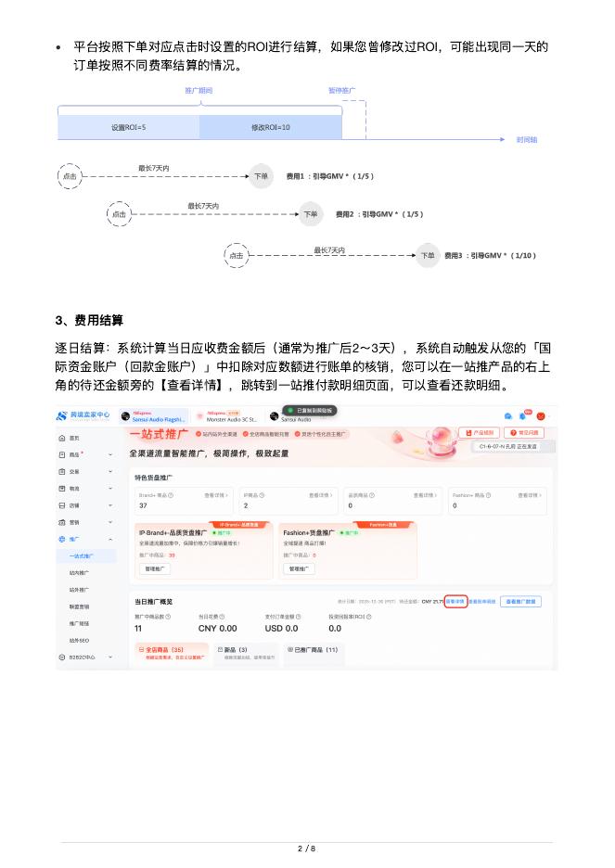The height and width of the screenshot is (868, 615).
Task: Select 站外推广 in the sidebar
Action: tap(79, 590)
